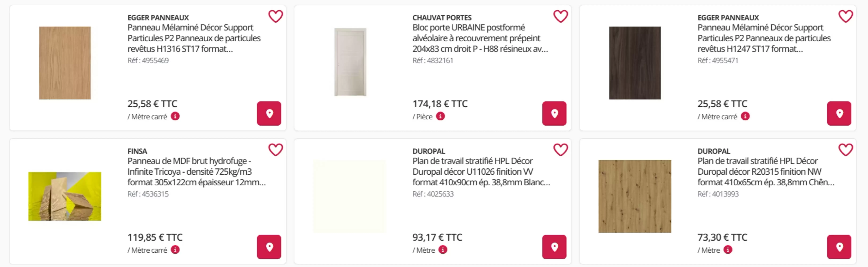Click store locator button for FINSA MDF
Viewport: 868px width, 267px height.
pyautogui.click(x=269, y=247)
